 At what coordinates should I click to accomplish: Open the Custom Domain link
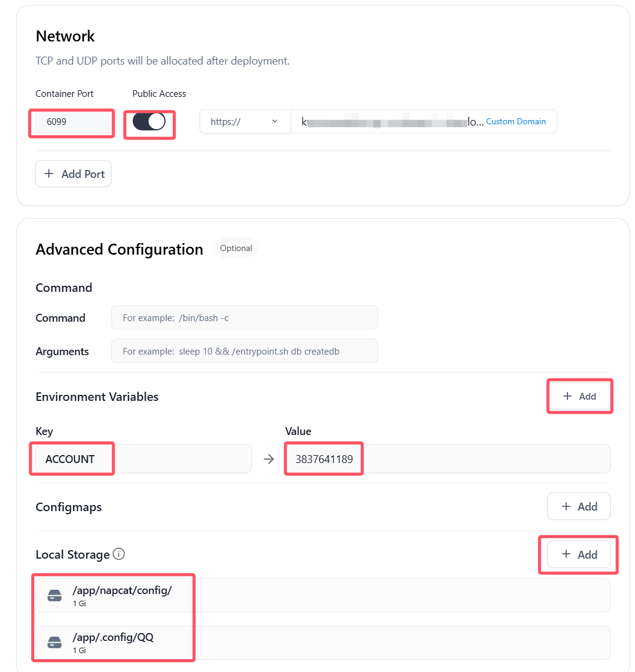[x=516, y=122]
